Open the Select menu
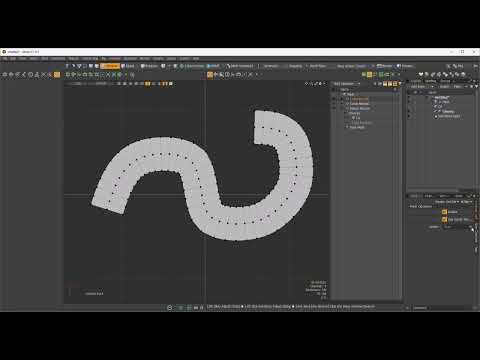 pos(34,59)
